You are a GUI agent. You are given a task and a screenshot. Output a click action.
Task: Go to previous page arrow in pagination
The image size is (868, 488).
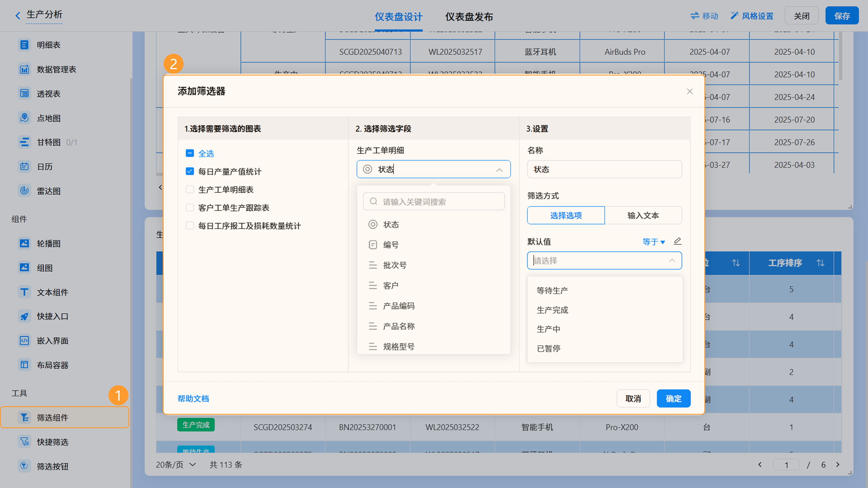coord(760,465)
